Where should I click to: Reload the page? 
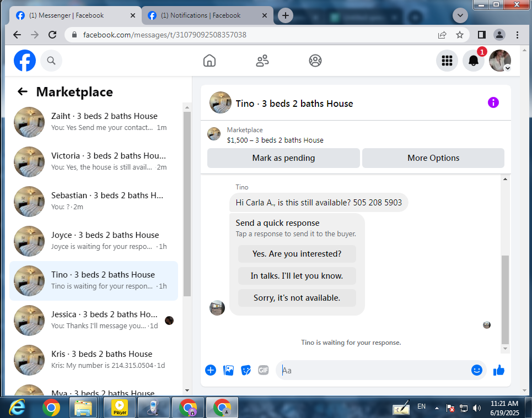point(52,35)
